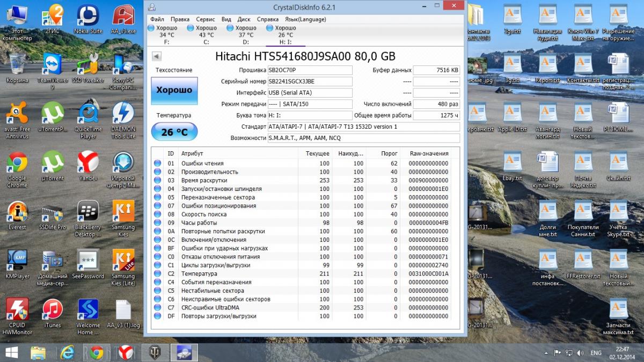644x362 pixels.
Task: Click the status circle for 09 Часы работы
Action: [x=157, y=223]
